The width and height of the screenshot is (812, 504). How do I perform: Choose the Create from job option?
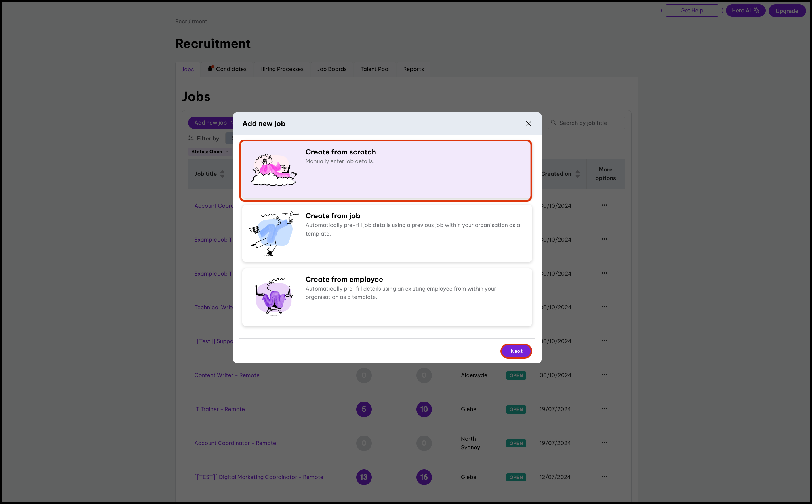point(387,233)
